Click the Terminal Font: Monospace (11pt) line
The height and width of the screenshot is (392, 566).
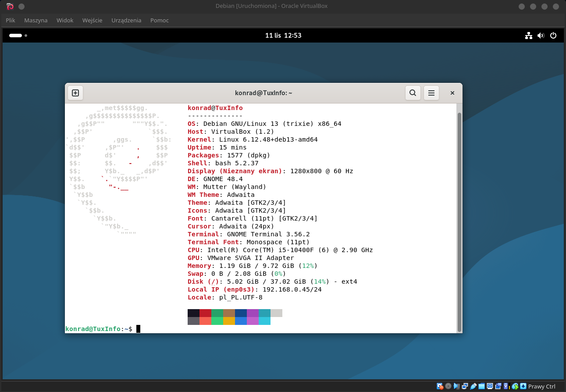point(249,242)
